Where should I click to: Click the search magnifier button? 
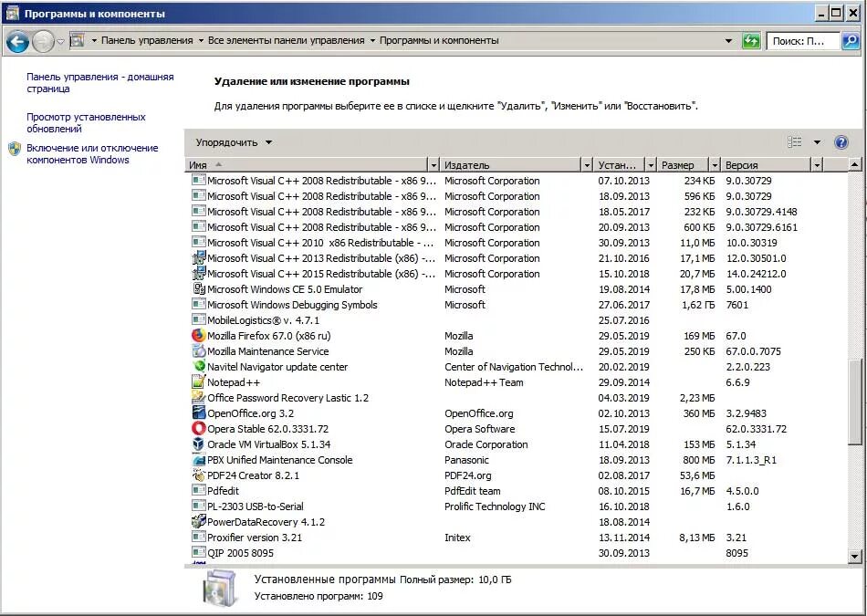[850, 41]
